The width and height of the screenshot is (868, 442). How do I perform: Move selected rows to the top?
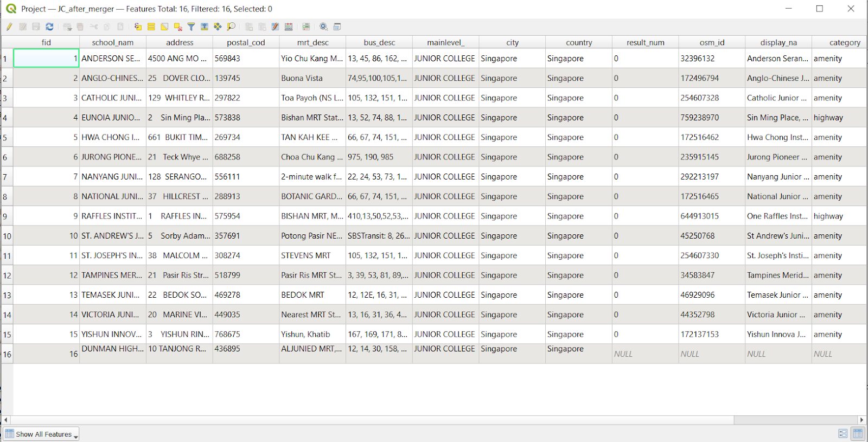point(205,27)
